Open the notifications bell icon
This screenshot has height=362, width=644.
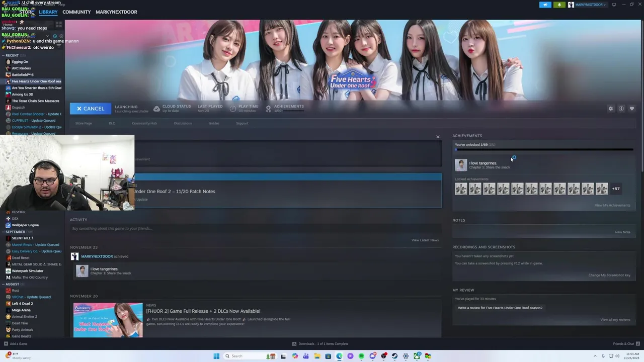(559, 5)
